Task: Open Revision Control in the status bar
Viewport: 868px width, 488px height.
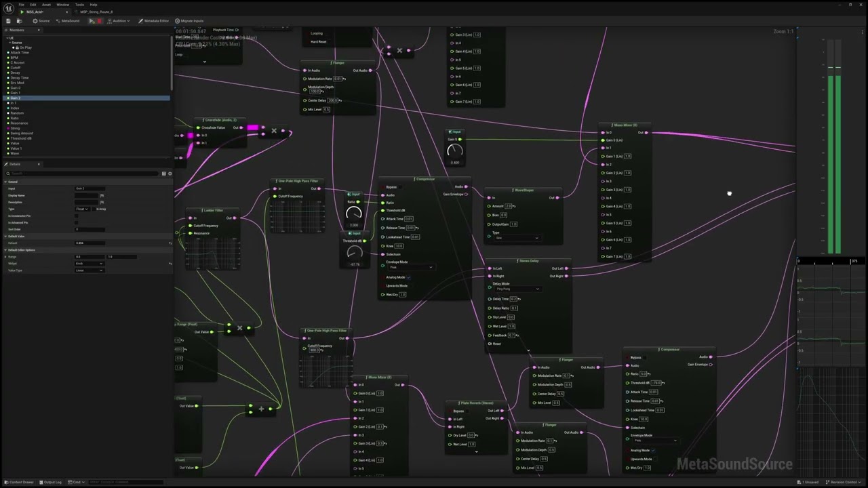Action: click(x=843, y=482)
